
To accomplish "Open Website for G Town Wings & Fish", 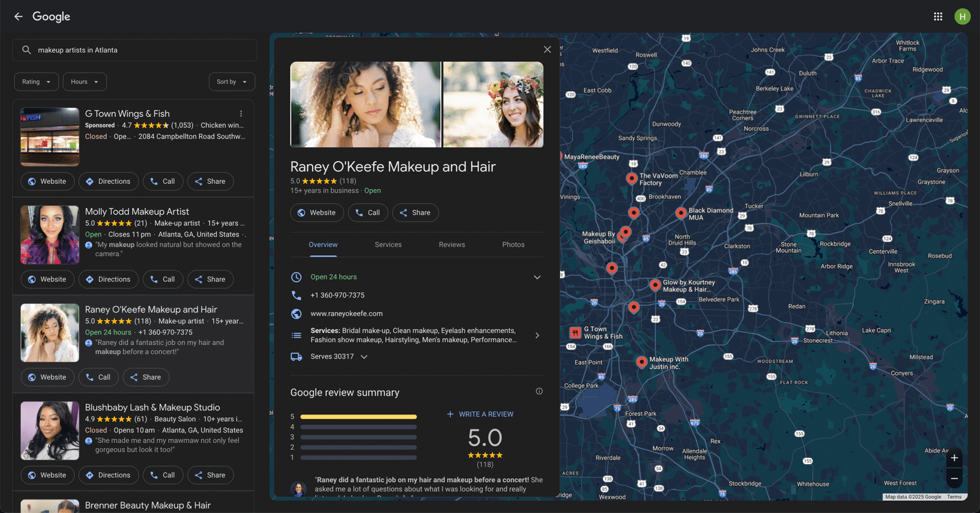I will pos(47,181).
